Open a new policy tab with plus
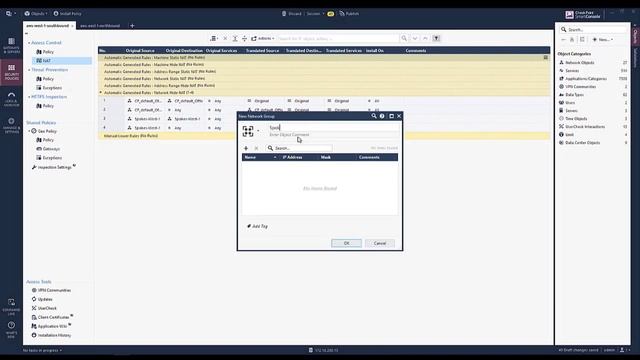This screenshot has height=360, width=640. pyautogui.click(x=132, y=26)
